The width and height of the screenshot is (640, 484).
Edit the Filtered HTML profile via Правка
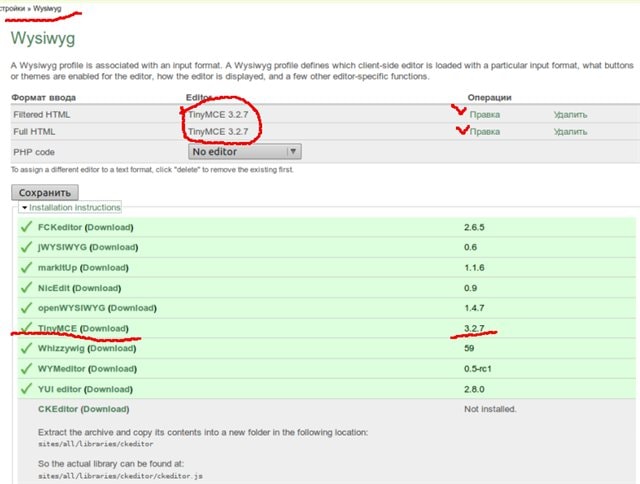coord(484,115)
